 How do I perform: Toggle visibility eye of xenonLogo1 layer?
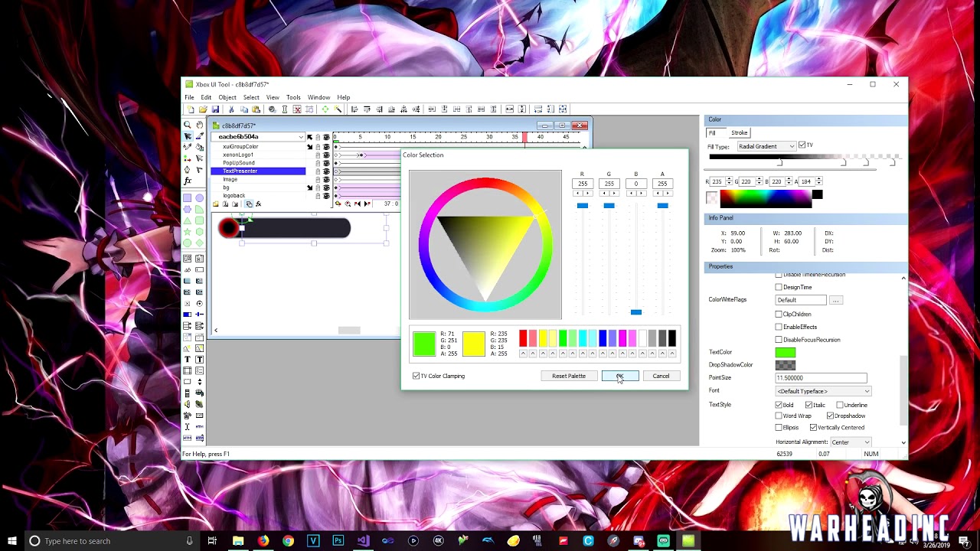pyautogui.click(x=326, y=155)
